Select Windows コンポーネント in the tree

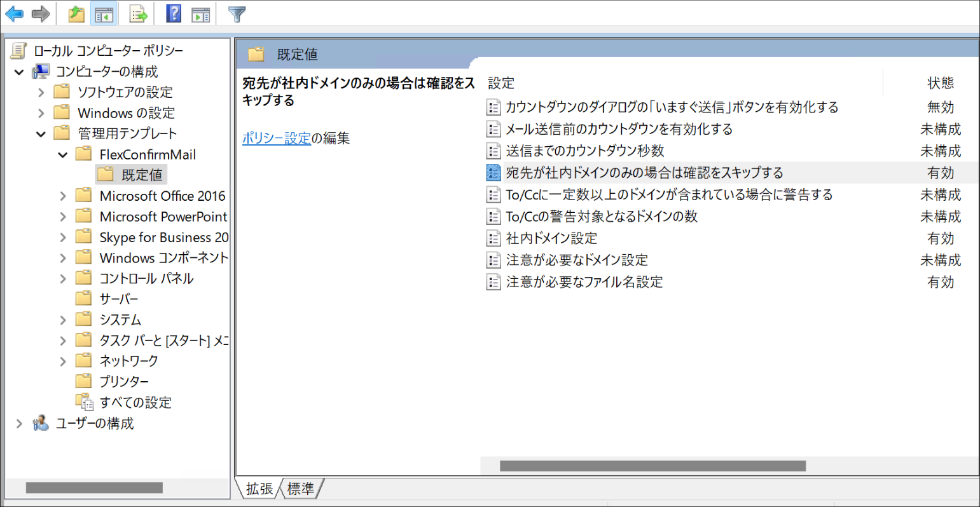coord(163,258)
